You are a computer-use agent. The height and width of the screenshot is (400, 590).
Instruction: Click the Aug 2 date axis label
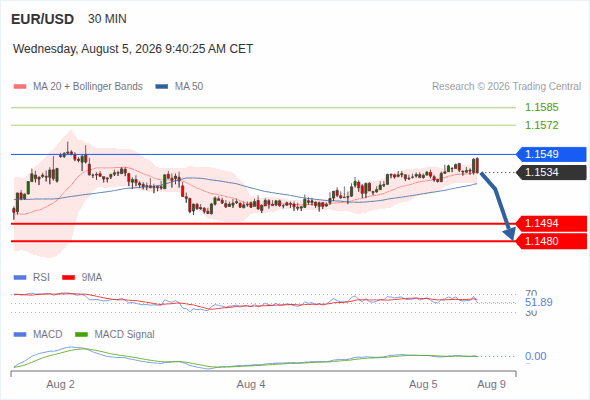click(x=61, y=385)
